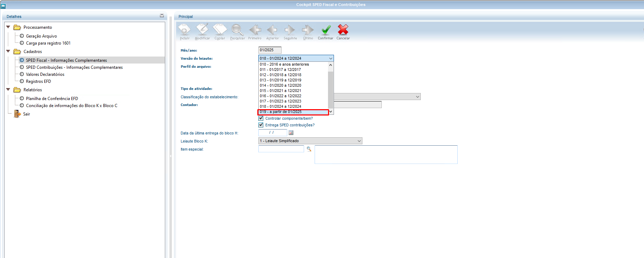Open Geração Arquivo in tree
Image resolution: width=644 pixels, height=258 pixels.
[41, 36]
